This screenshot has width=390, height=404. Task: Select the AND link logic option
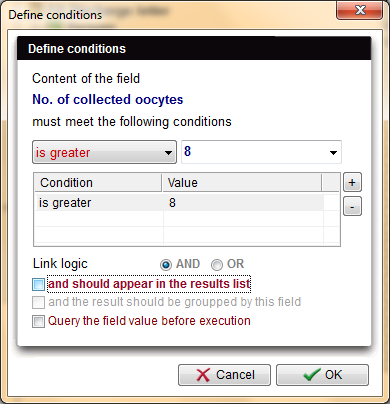click(166, 265)
